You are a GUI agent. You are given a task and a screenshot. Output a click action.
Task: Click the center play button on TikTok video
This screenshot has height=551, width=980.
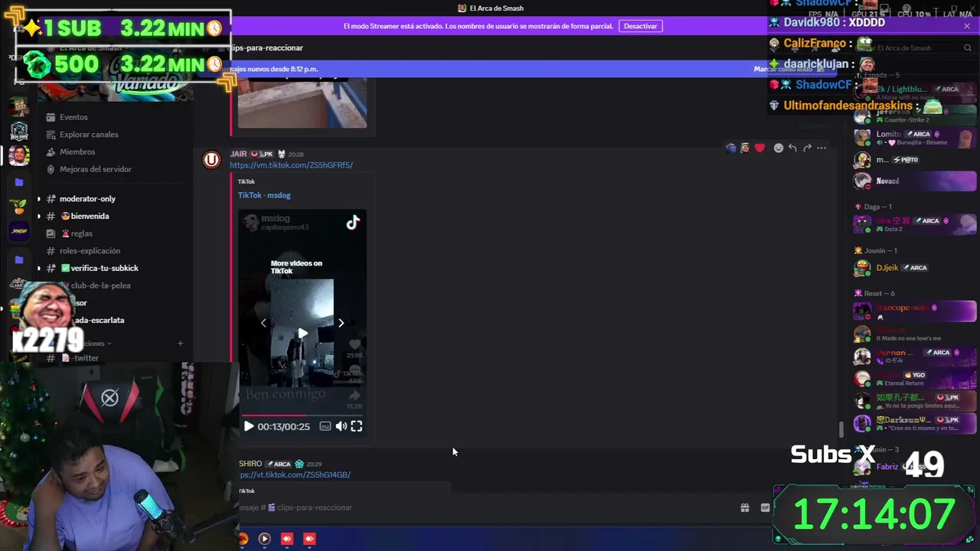[302, 334]
